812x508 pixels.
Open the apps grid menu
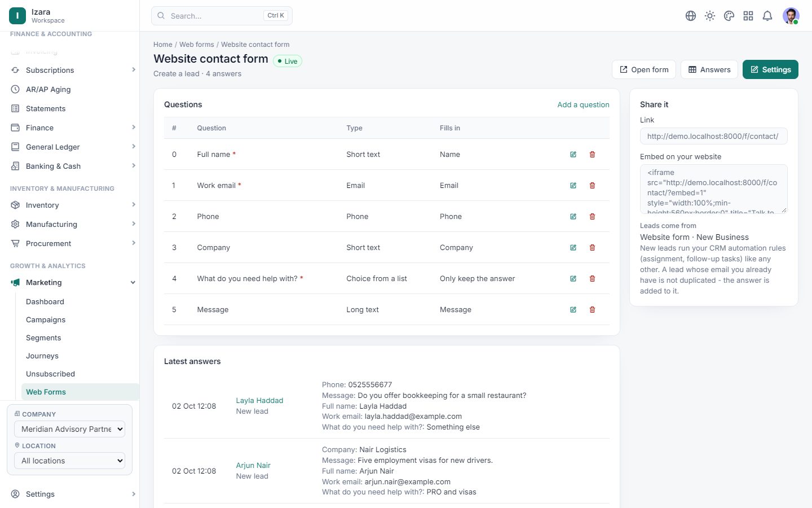click(x=748, y=16)
